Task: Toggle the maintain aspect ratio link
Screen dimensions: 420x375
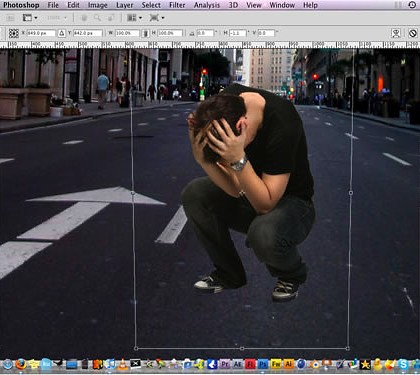Action: point(145,33)
